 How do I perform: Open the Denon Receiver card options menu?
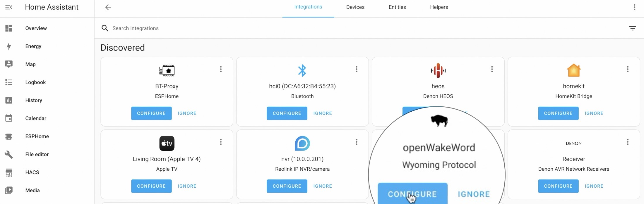628,142
